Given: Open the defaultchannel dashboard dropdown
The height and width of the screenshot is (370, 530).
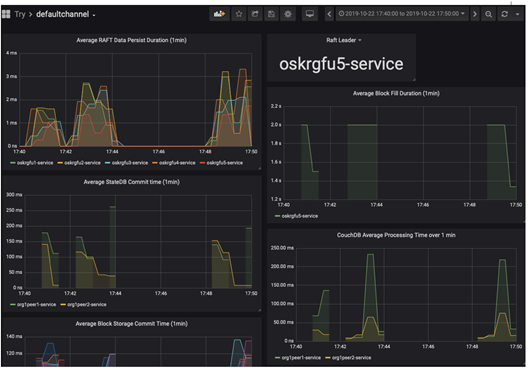Looking at the screenshot, I should tap(66, 14).
